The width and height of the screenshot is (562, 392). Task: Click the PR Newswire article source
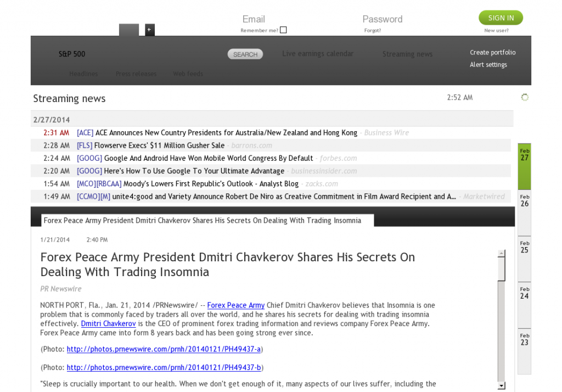(x=61, y=289)
